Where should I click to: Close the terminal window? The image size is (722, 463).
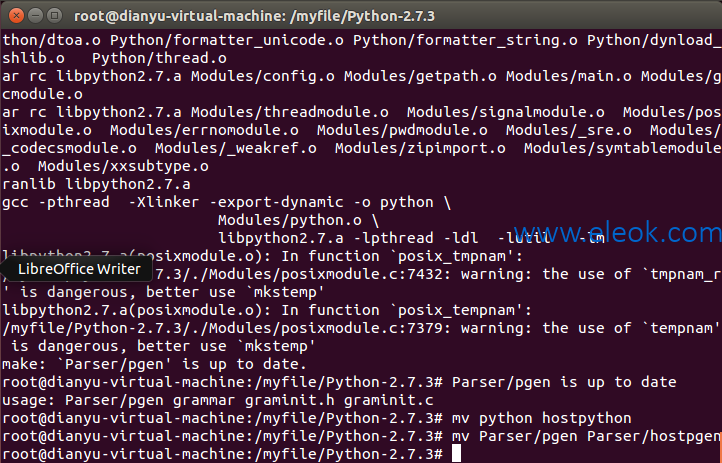point(16,16)
